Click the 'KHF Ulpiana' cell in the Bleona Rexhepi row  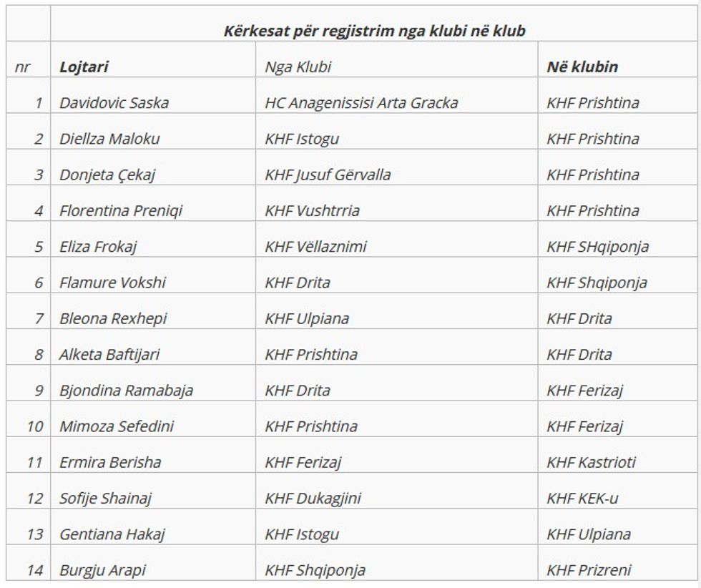pyautogui.click(x=307, y=318)
